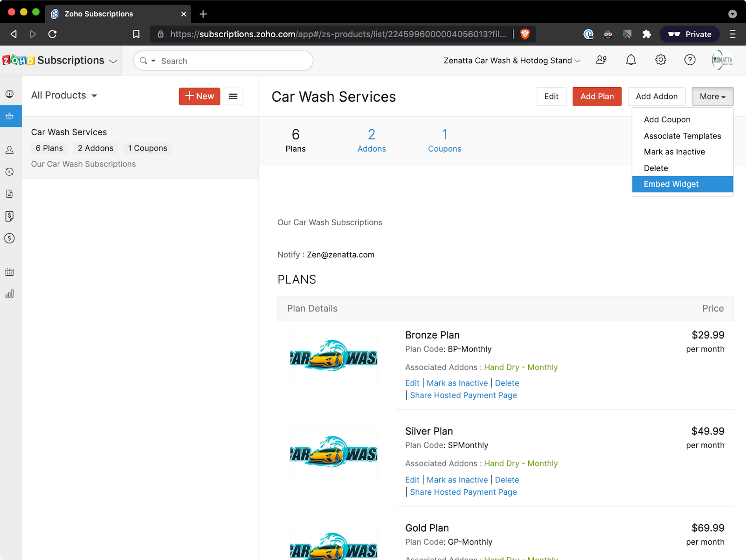
Task: Collapse the More dropdown button
Action: 712,97
